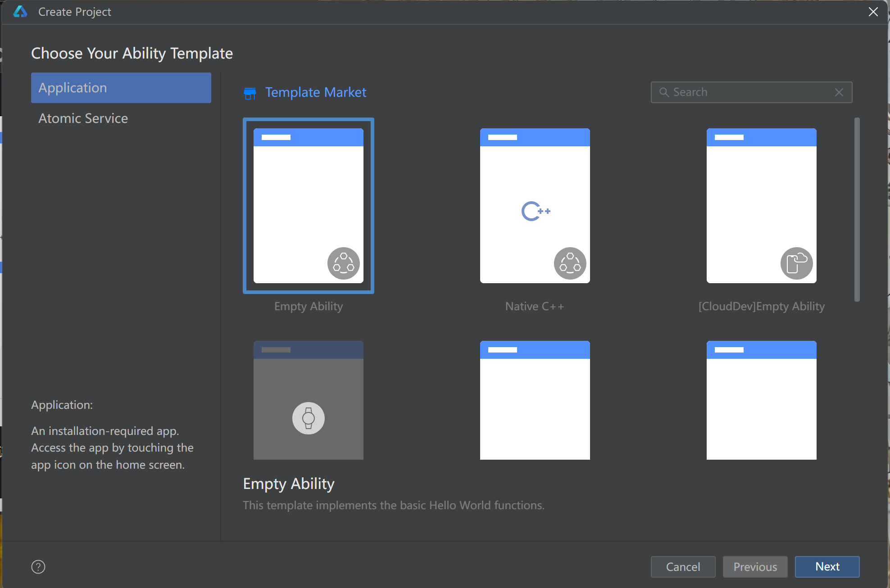Click the template list vertical scrollbar
The image size is (890, 588).
(857, 209)
